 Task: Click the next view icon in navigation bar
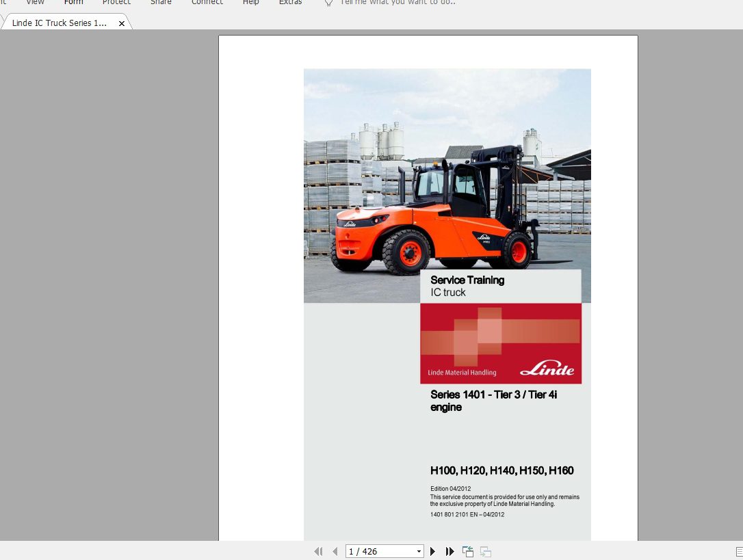[x=486, y=552]
